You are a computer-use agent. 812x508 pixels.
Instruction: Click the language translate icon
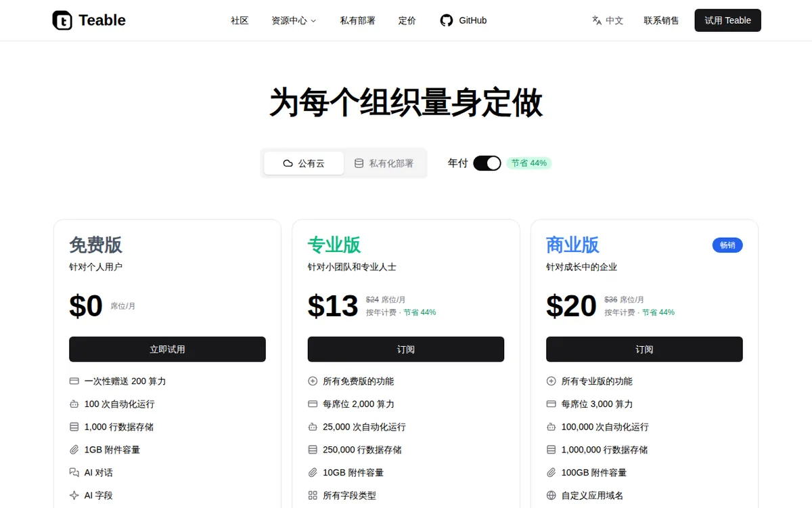pyautogui.click(x=597, y=20)
